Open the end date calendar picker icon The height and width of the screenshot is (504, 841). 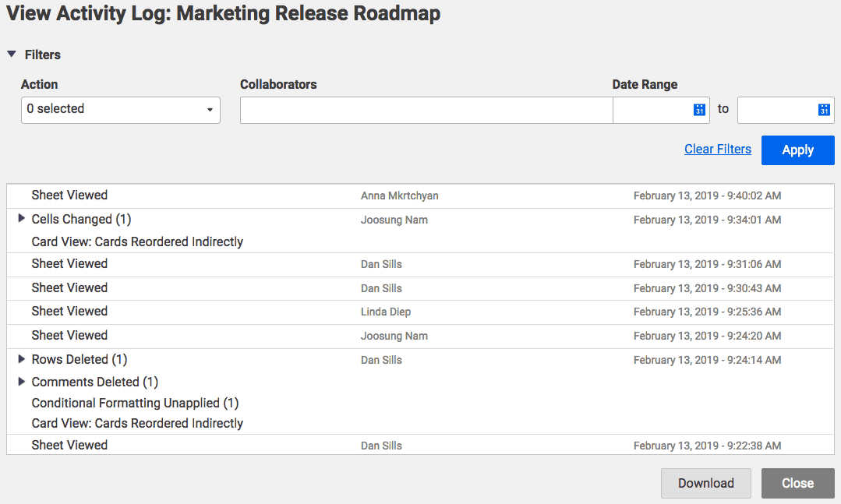824,110
